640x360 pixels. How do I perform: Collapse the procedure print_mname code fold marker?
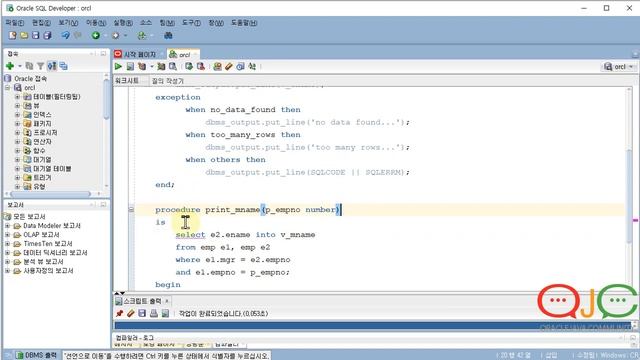coord(131,210)
